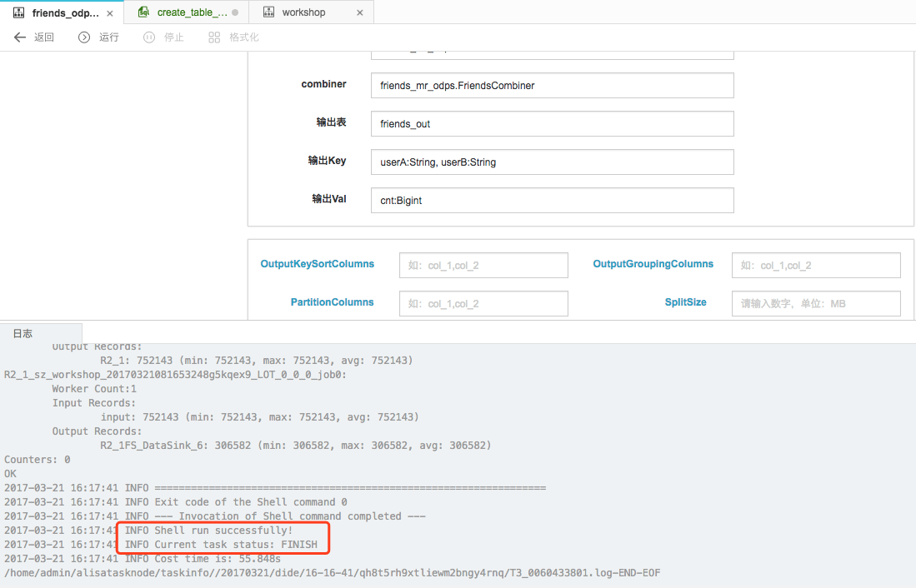The width and height of the screenshot is (916, 588).
Task: Click the OutputKeySortColumns input field
Action: 483,265
